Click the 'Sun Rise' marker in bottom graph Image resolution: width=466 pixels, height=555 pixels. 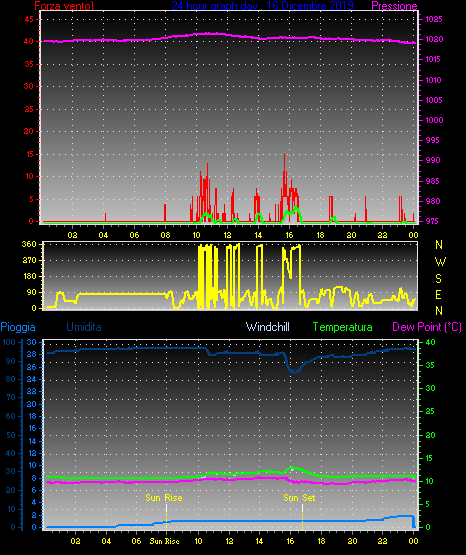click(164, 498)
